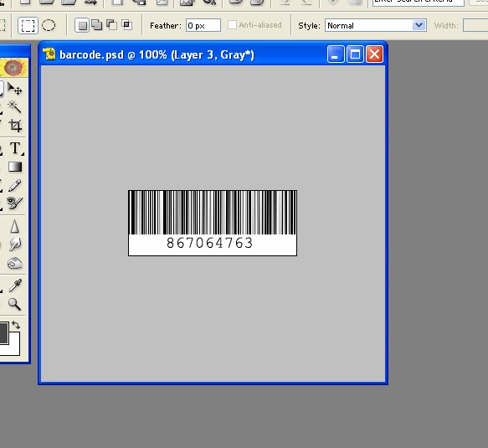The height and width of the screenshot is (448, 488).
Task: Maximize the barcode.psd document window
Action: 355,54
